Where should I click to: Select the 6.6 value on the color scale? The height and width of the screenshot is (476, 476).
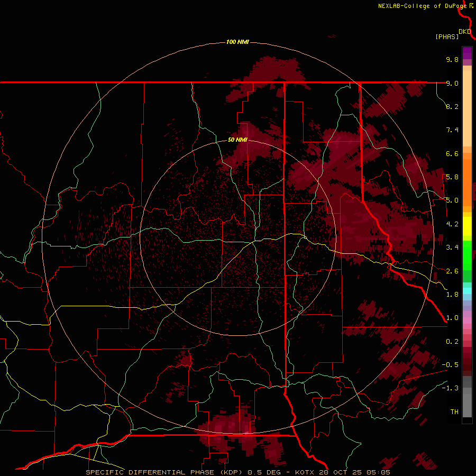(x=452, y=153)
